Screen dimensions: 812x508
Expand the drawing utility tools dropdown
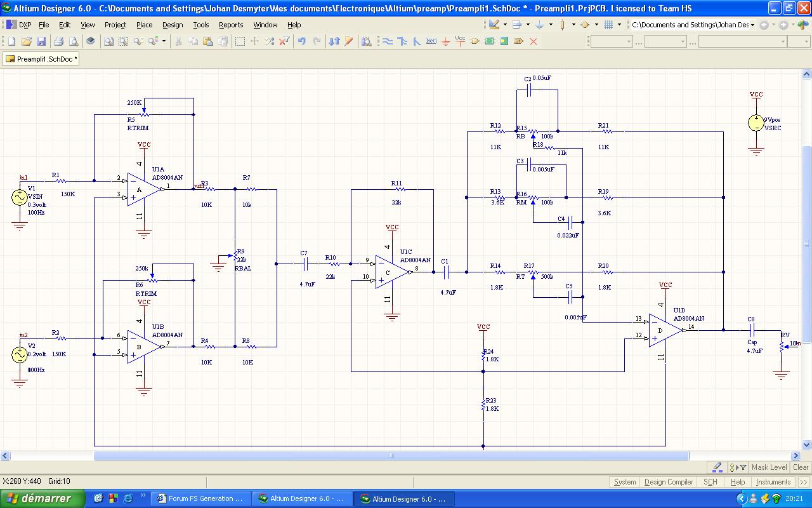coord(505,25)
